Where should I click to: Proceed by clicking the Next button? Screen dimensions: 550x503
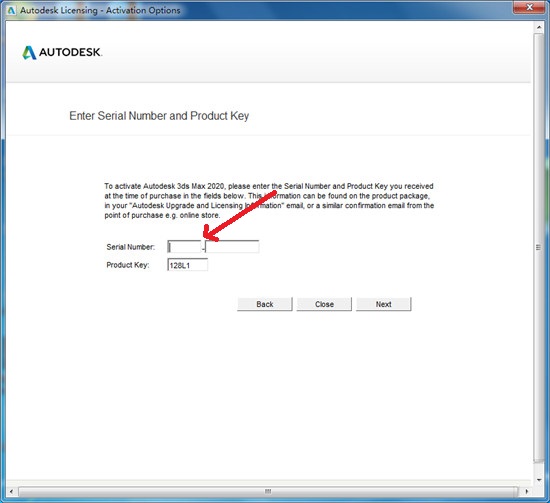[383, 304]
